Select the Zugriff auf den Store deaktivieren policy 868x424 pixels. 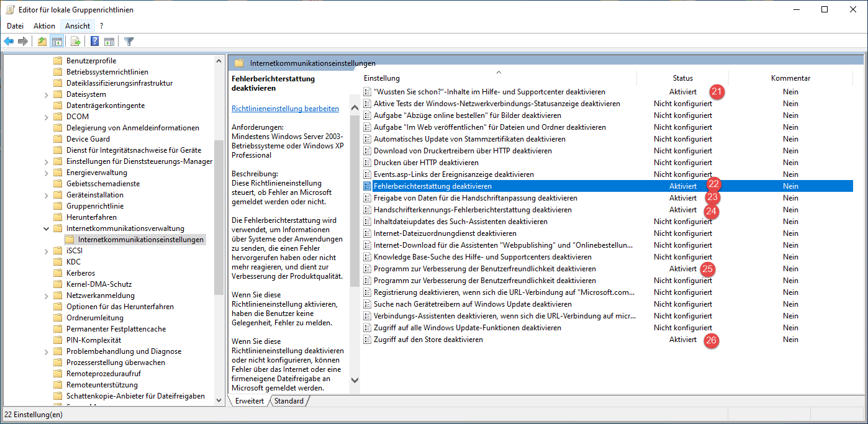point(428,340)
